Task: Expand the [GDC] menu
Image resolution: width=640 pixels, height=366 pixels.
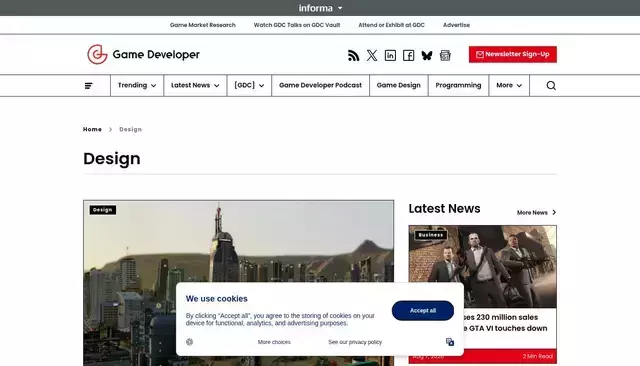Action: click(x=249, y=85)
